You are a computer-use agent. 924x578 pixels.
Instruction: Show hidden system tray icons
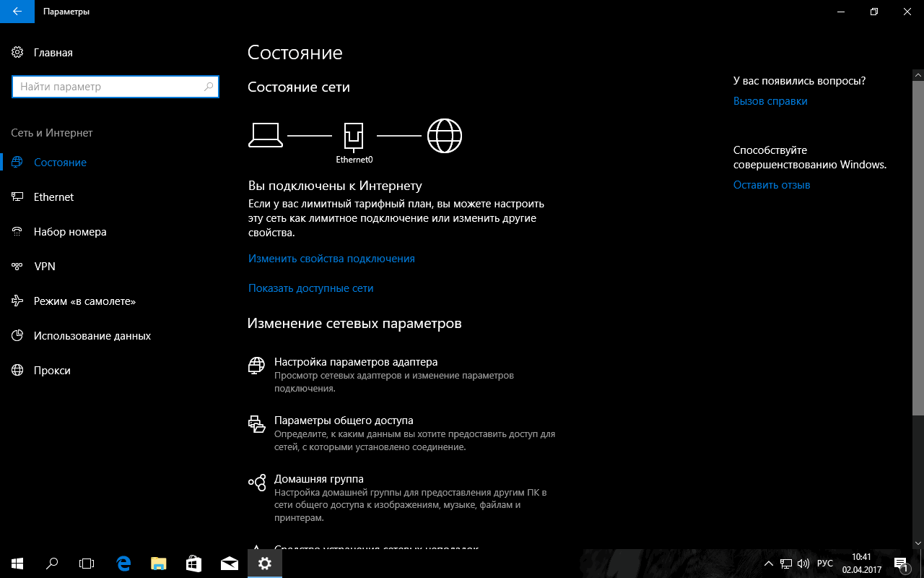pos(769,564)
